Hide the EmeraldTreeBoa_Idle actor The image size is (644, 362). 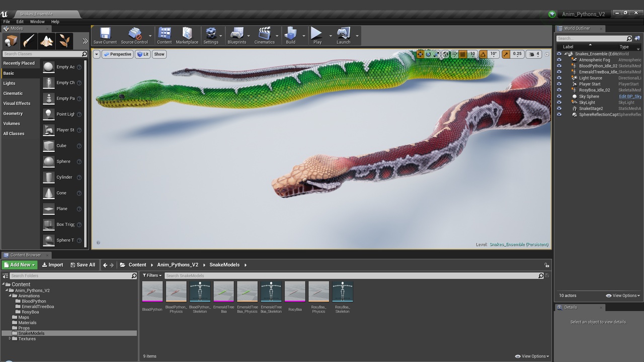(559, 72)
